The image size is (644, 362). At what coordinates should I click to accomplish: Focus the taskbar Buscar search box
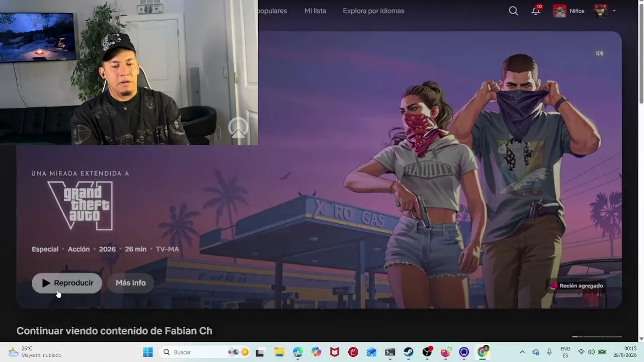pos(205,352)
